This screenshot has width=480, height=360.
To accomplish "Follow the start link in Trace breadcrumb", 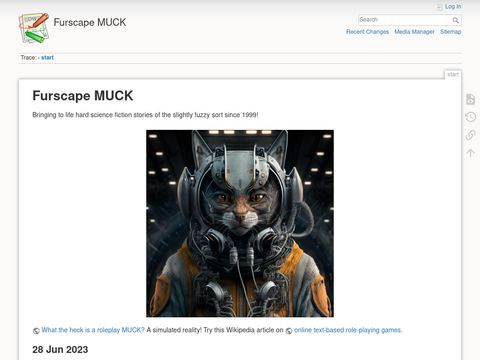I will point(47,57).
